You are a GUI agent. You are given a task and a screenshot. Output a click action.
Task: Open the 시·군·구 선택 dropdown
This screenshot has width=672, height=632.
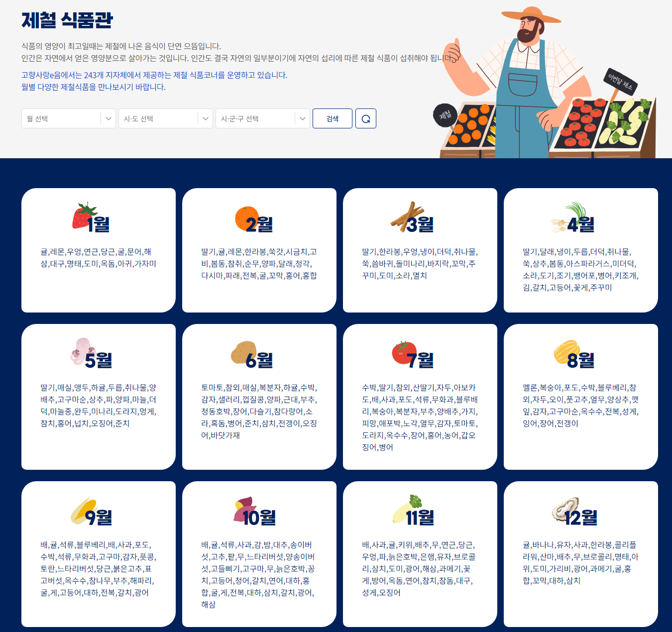pos(262,118)
